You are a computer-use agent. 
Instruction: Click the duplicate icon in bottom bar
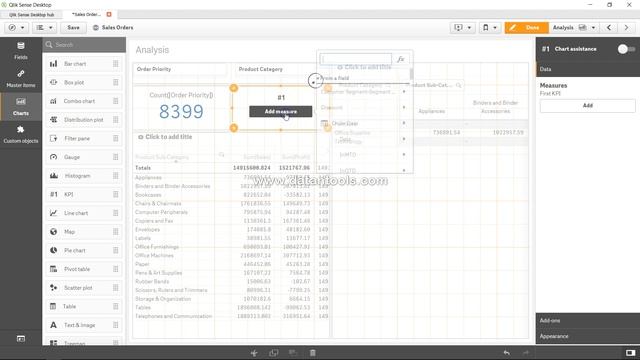(x=273, y=353)
